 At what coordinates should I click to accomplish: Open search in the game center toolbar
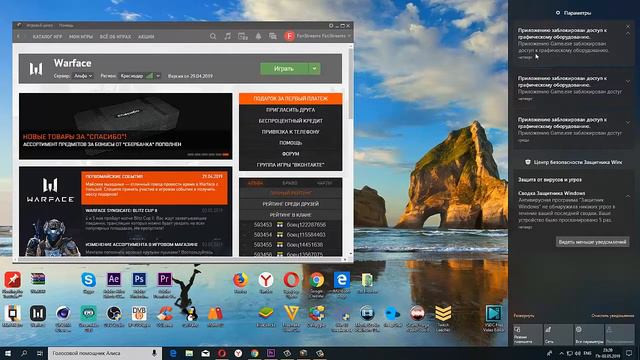(213, 36)
